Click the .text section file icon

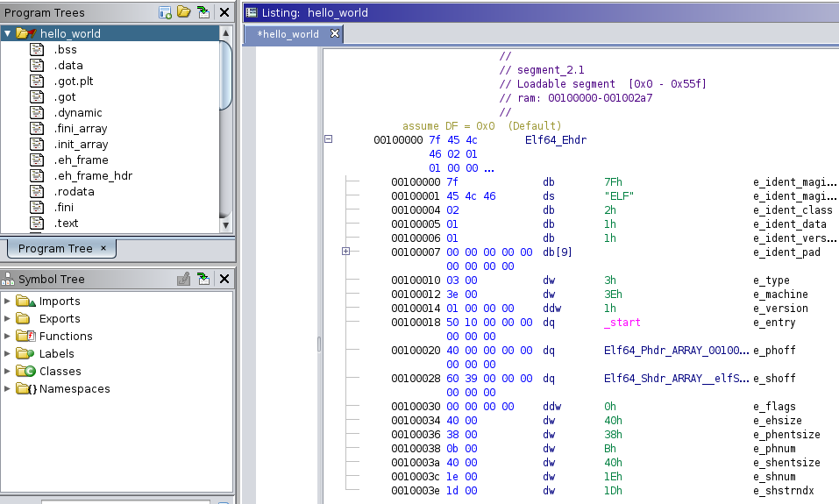point(37,224)
